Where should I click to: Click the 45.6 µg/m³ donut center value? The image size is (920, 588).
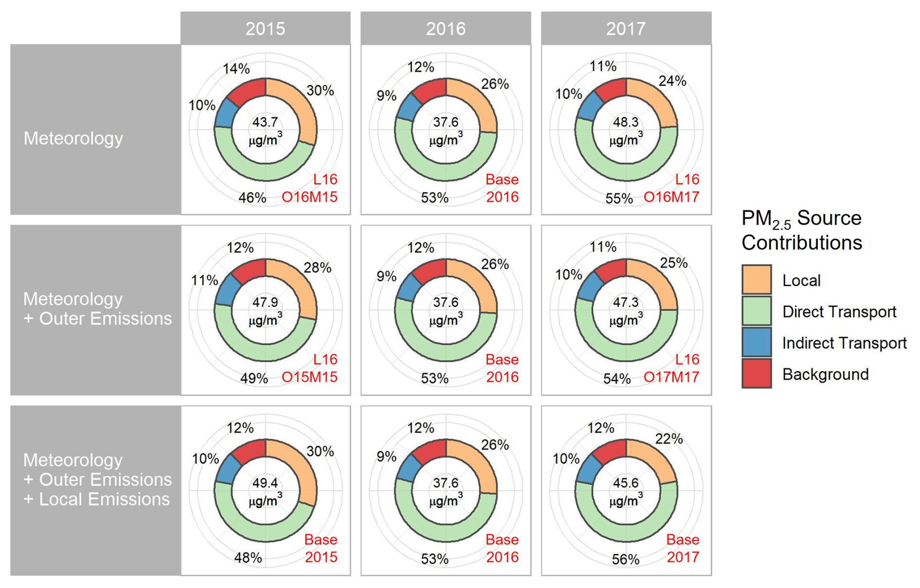(626, 491)
